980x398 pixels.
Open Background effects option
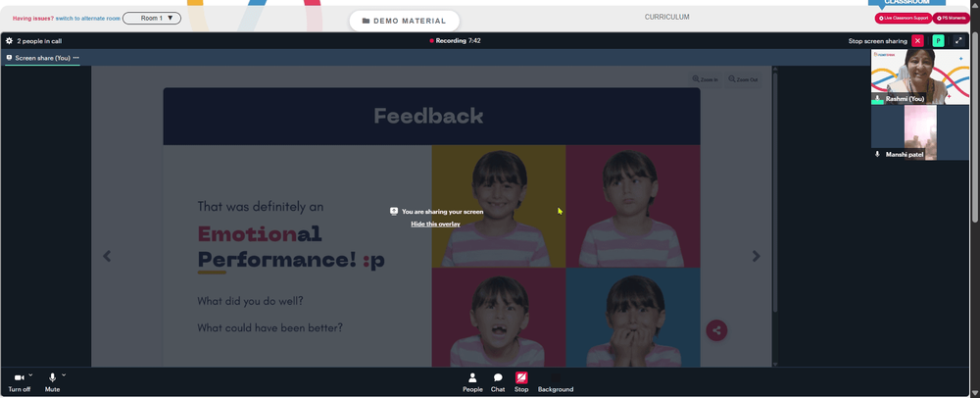click(556, 382)
